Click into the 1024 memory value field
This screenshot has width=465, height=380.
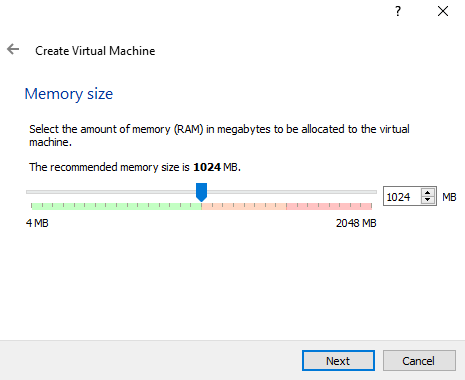pos(402,196)
